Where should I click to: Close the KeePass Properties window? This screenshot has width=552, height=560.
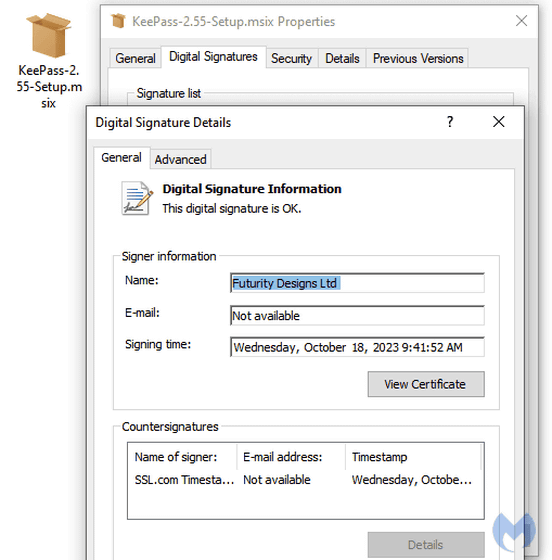(521, 21)
